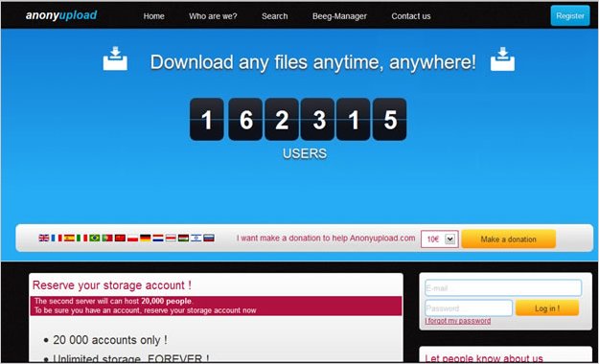Image resolution: width=599 pixels, height=364 pixels.
Task: Select the Netherlands flag language icon
Action: pos(158,238)
